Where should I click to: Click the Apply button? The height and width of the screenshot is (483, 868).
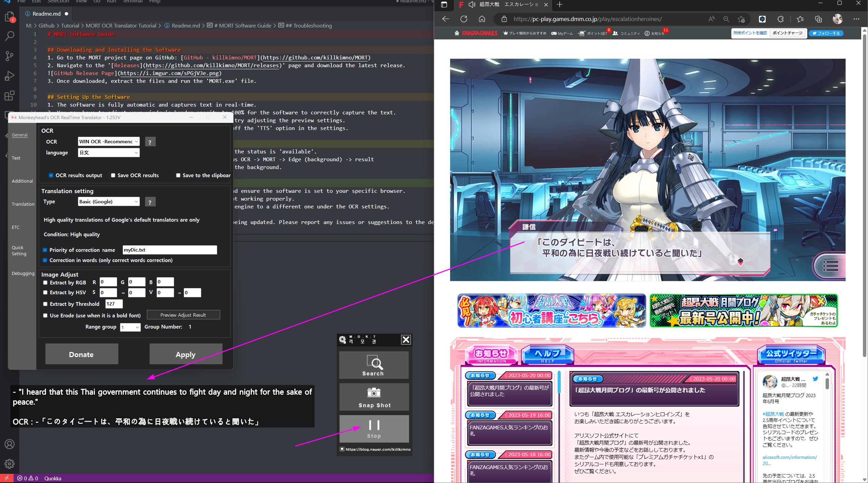(186, 354)
